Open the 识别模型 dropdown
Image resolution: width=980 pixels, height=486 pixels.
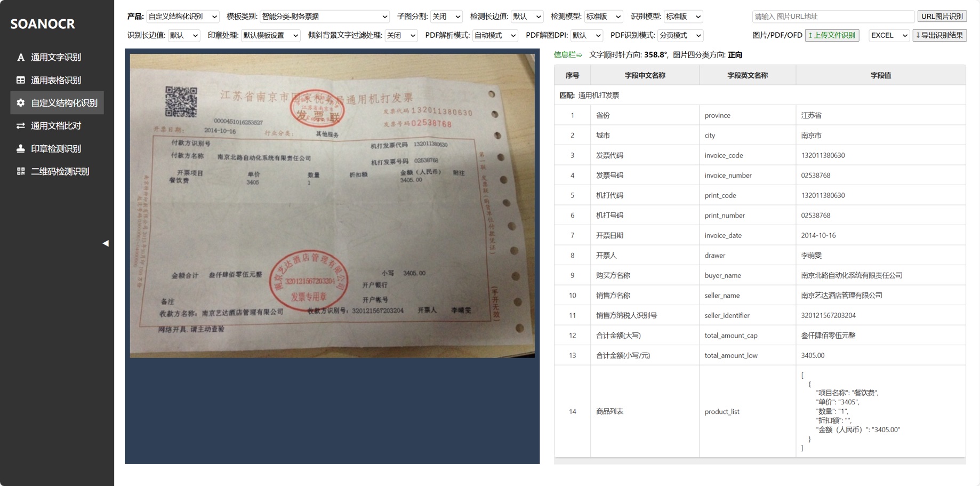[683, 17]
